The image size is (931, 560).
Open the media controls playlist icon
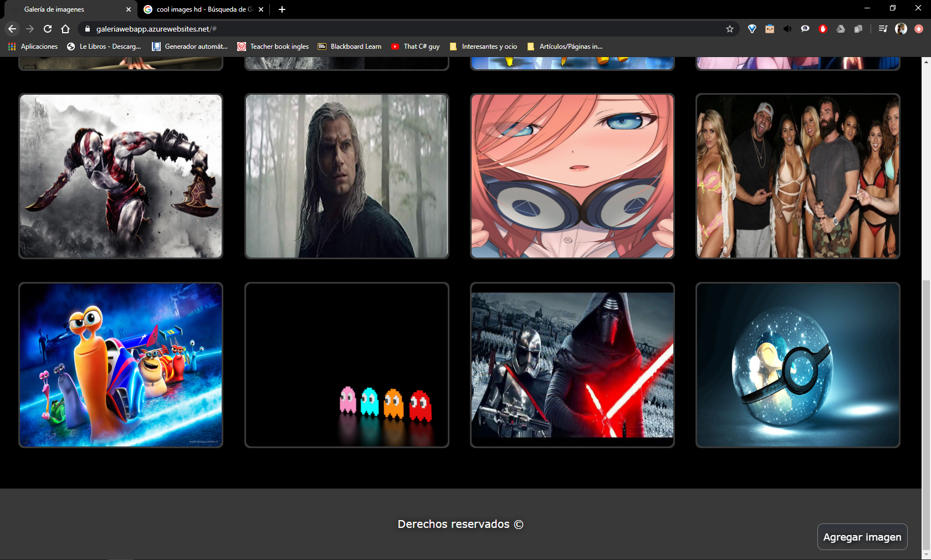[883, 29]
